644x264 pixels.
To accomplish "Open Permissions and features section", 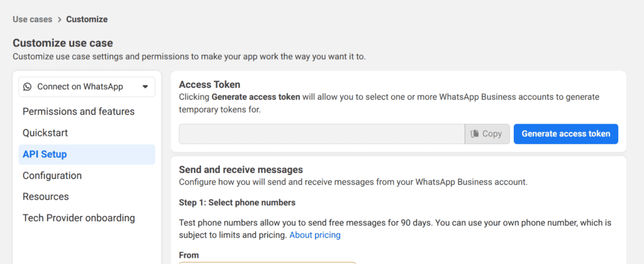I will tap(79, 112).
